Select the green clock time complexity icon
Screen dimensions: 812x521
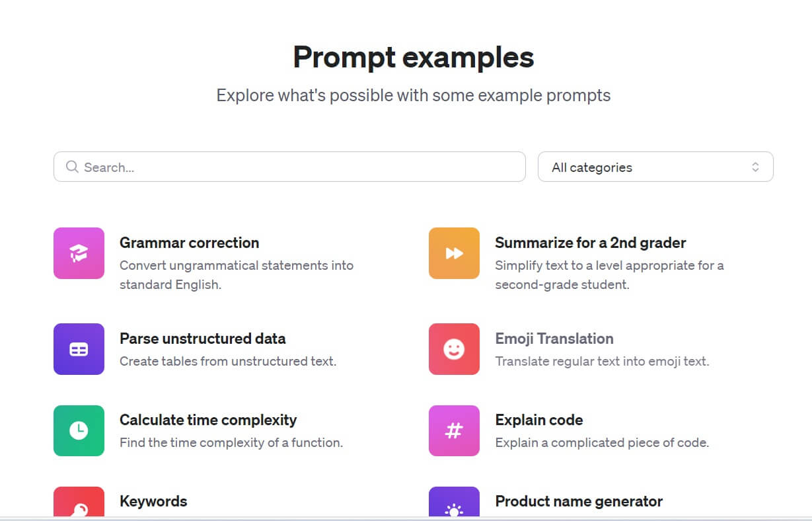click(79, 430)
